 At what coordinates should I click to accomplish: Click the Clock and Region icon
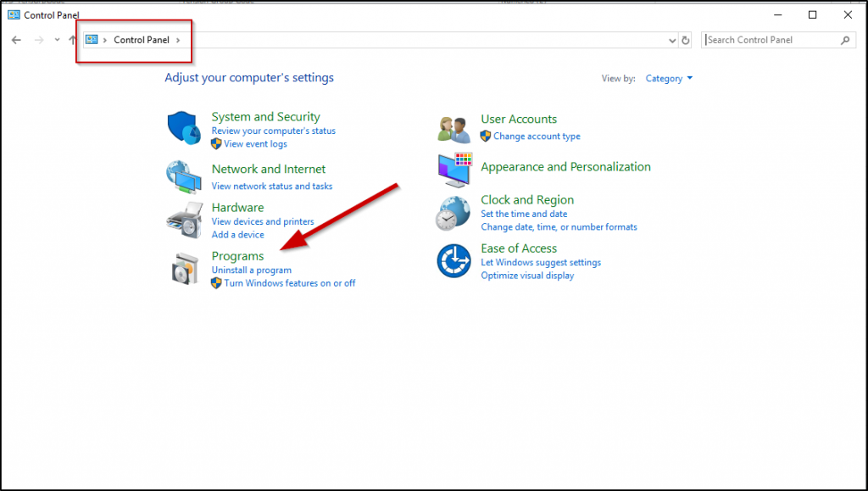453,213
